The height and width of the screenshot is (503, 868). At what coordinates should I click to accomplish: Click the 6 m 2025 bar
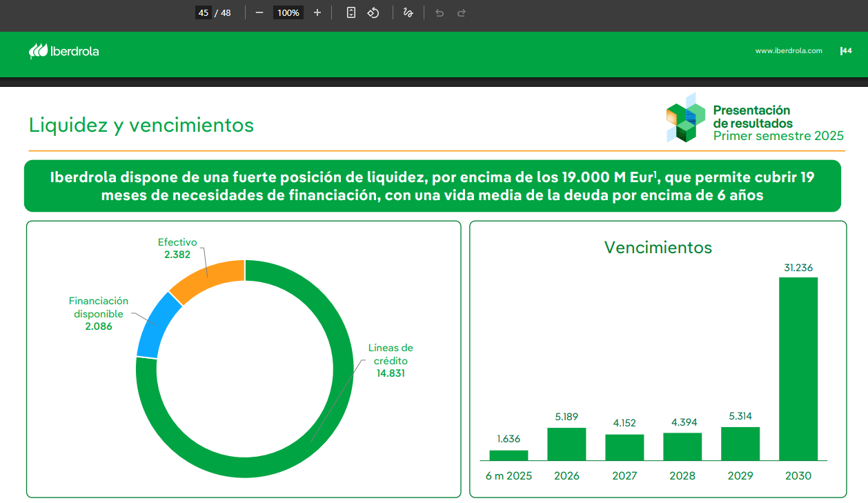[x=509, y=455]
